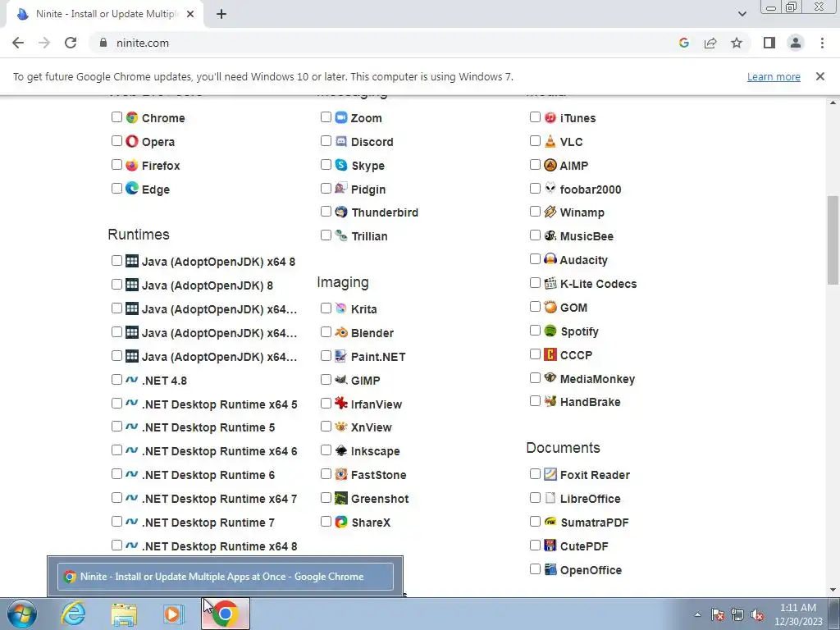Viewport: 840px width, 630px height.
Task: Click the scrollbar down arrow
Action: click(833, 590)
